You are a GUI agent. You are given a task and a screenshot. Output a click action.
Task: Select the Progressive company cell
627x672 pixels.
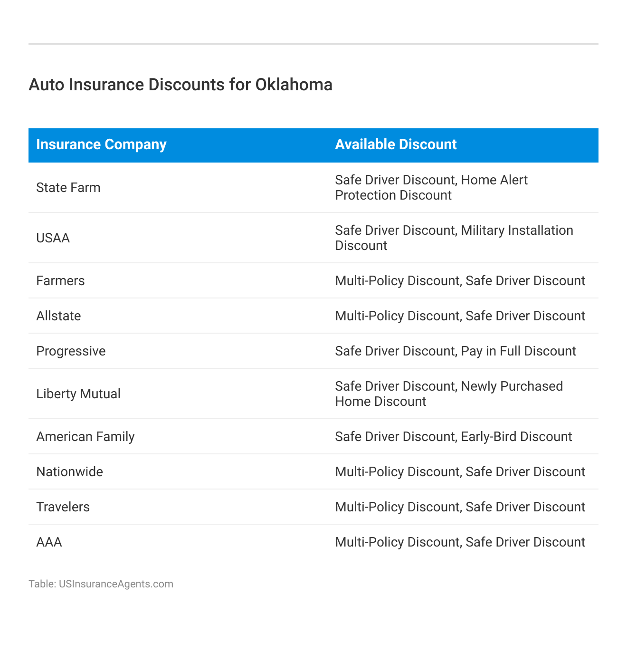coord(71,351)
